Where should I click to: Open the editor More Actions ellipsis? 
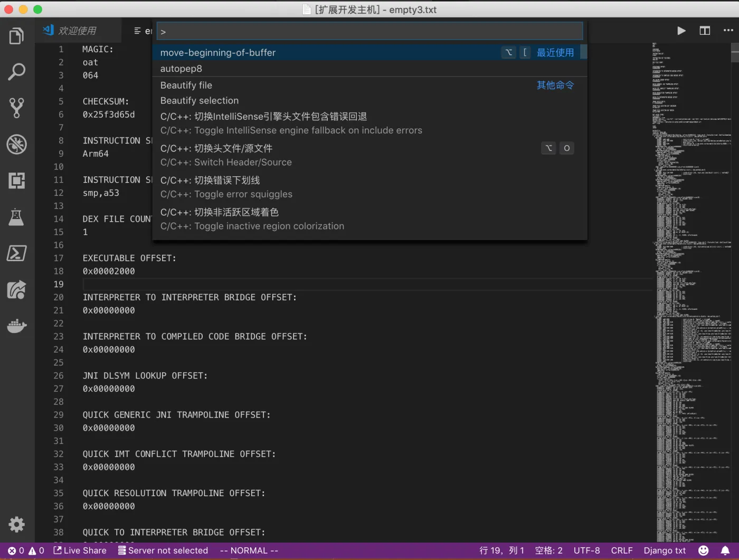[x=728, y=31]
